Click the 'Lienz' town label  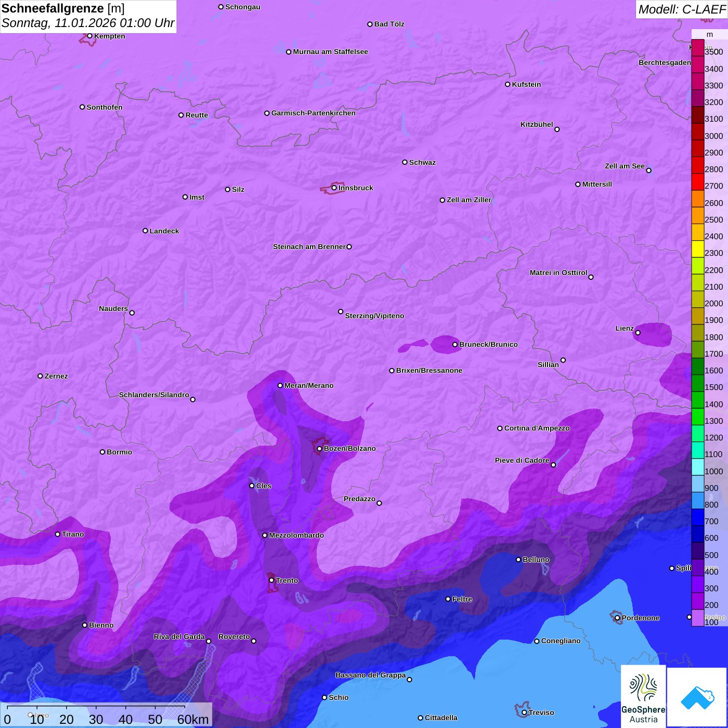(625, 328)
